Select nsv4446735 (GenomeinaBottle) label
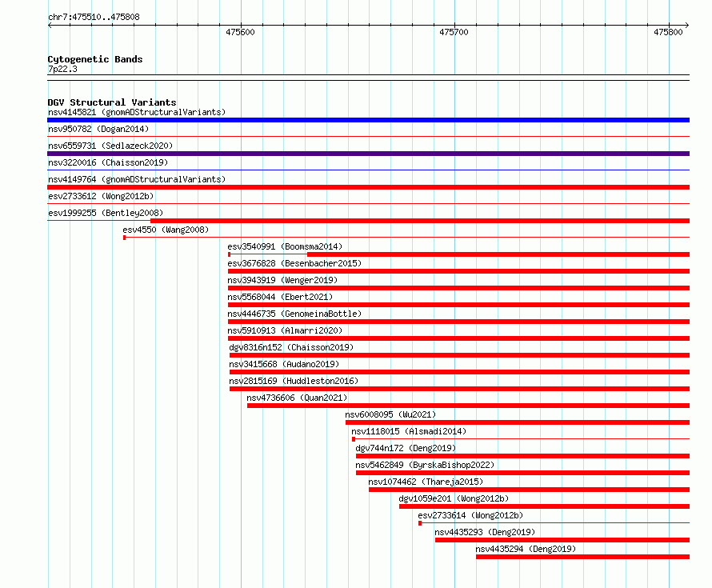Viewport: 712px width, 588px height. 294,314
